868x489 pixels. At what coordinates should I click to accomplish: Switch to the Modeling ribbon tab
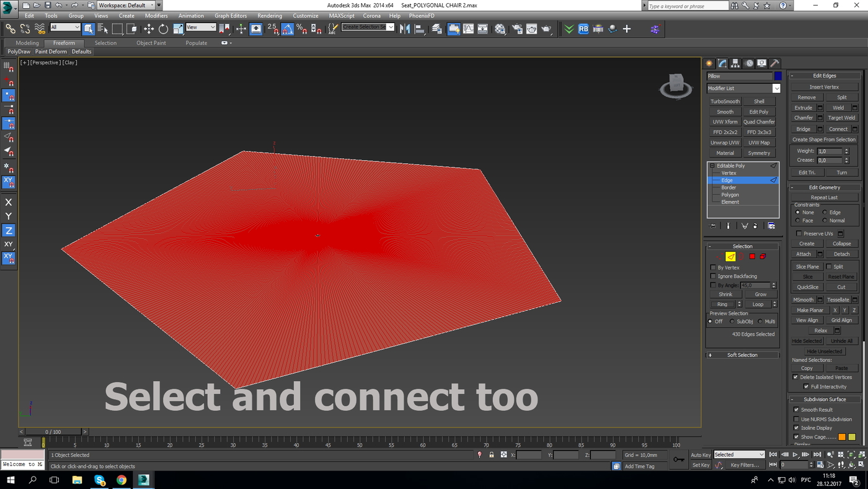(27, 43)
